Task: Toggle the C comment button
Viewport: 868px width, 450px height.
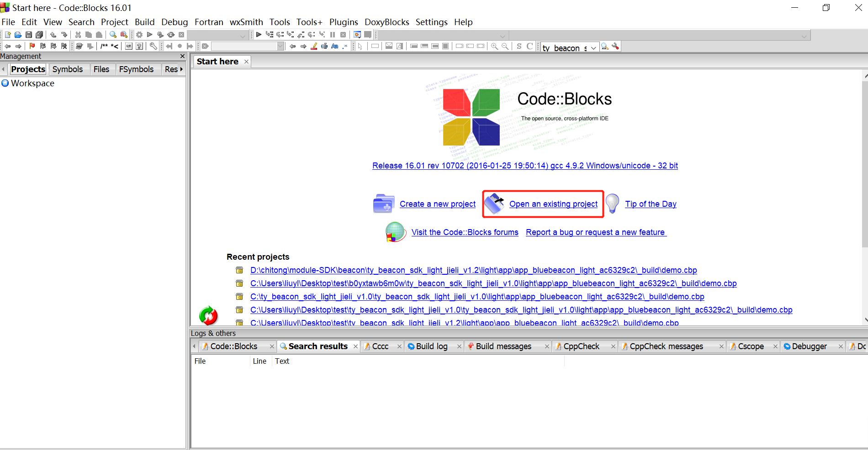Action: coord(529,46)
